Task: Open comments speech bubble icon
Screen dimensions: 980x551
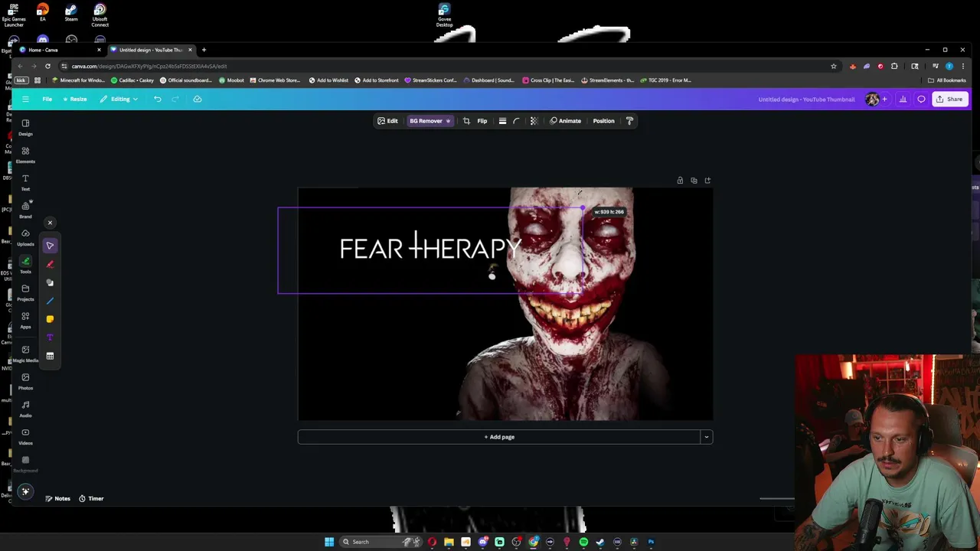Action: click(921, 99)
